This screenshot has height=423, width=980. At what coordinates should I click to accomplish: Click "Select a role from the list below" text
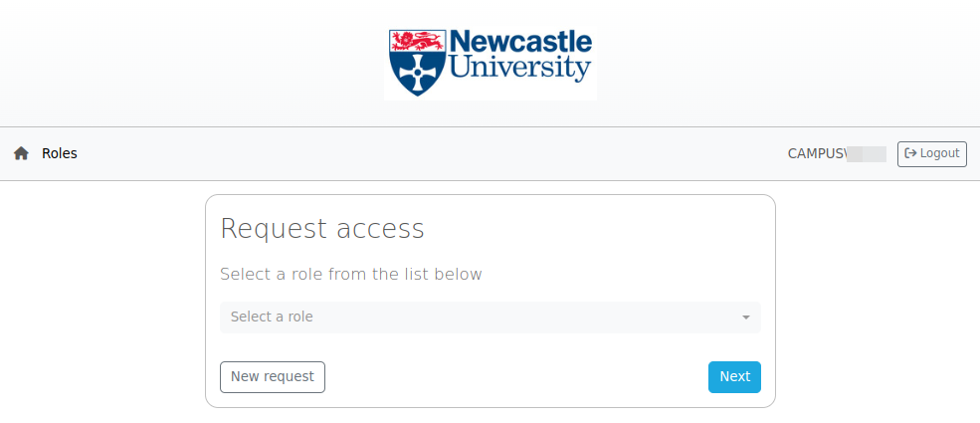click(350, 274)
